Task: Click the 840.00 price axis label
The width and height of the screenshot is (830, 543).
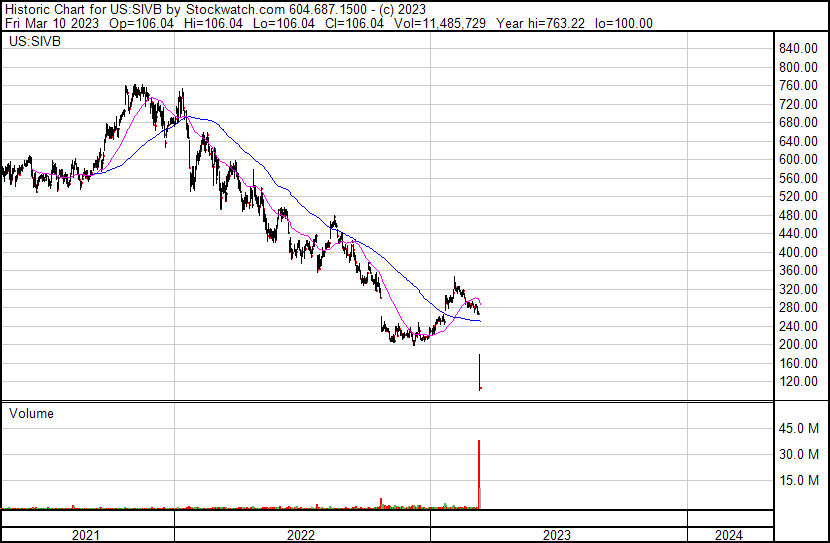Action: (x=798, y=49)
